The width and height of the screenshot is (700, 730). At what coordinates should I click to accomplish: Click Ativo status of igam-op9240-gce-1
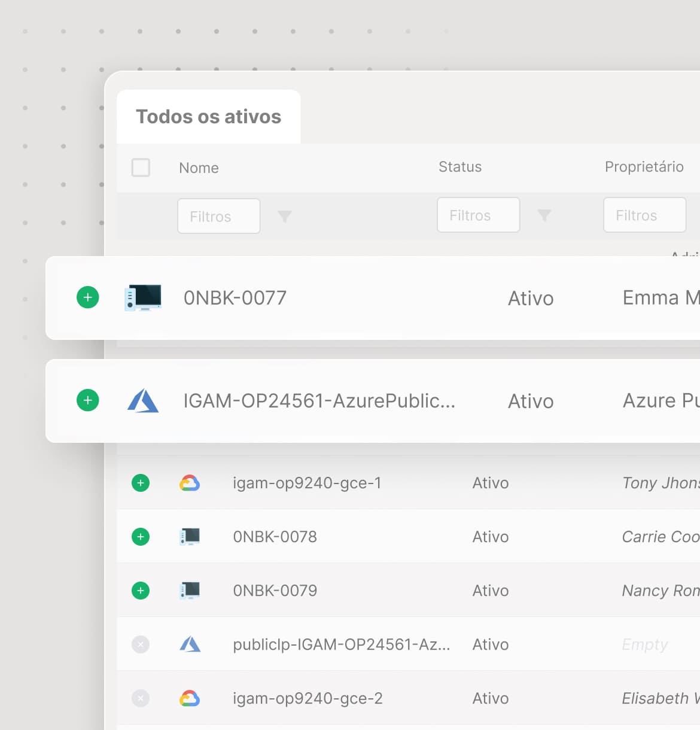(x=491, y=483)
